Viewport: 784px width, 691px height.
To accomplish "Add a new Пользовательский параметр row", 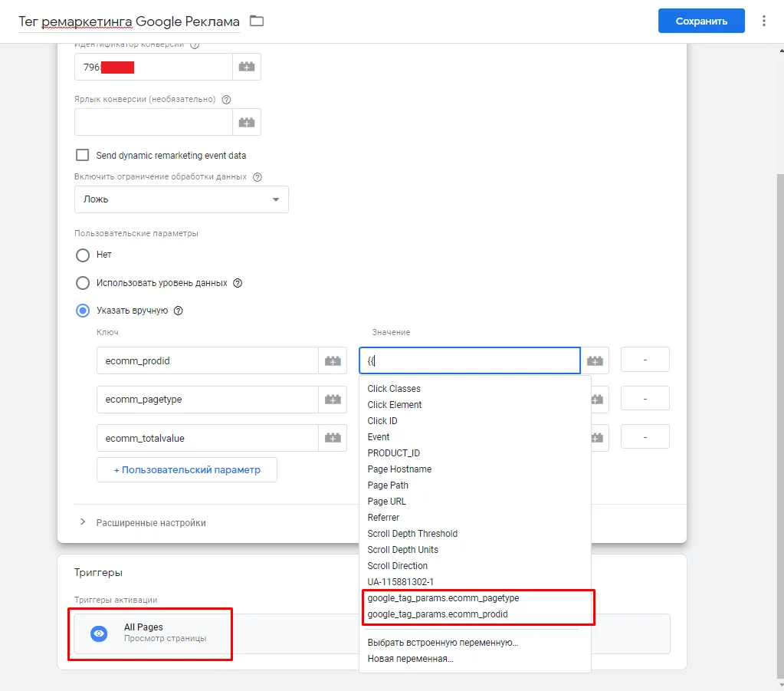I will tap(187, 470).
